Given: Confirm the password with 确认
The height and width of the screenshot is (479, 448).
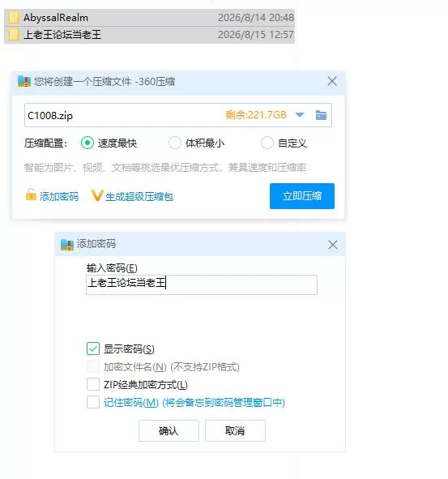Looking at the screenshot, I should coord(169,430).
